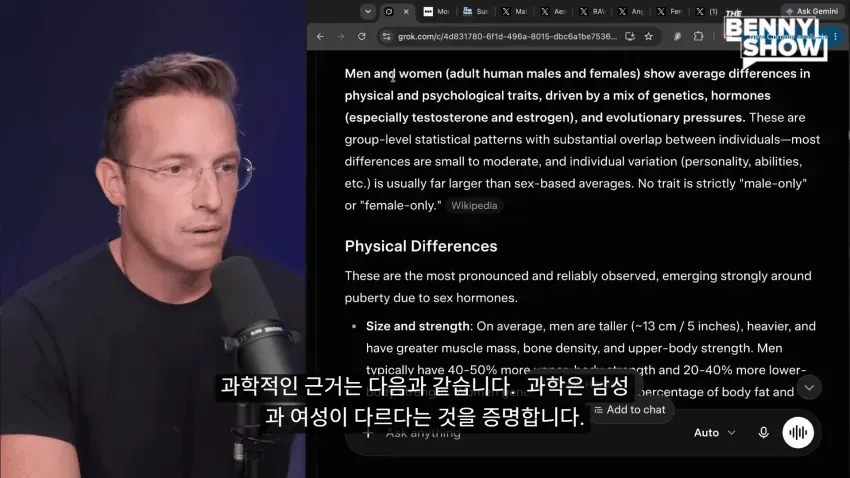Switch to the 'Aes' X tab

point(553,11)
